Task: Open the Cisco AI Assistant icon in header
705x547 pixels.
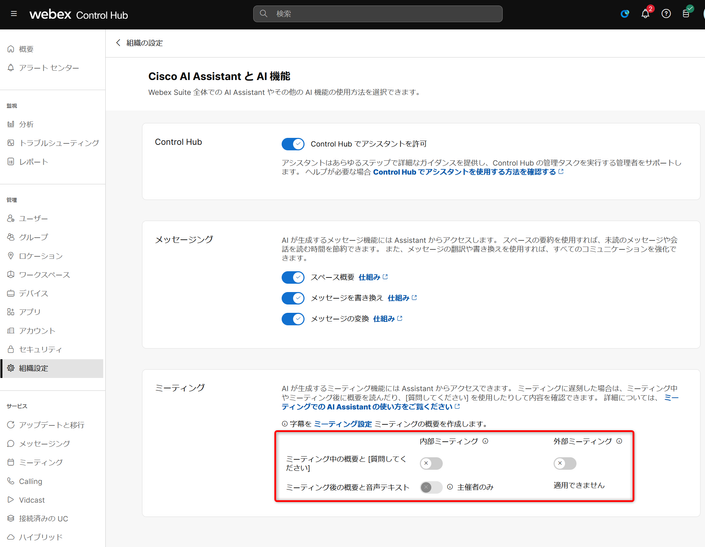Action: [x=625, y=14]
